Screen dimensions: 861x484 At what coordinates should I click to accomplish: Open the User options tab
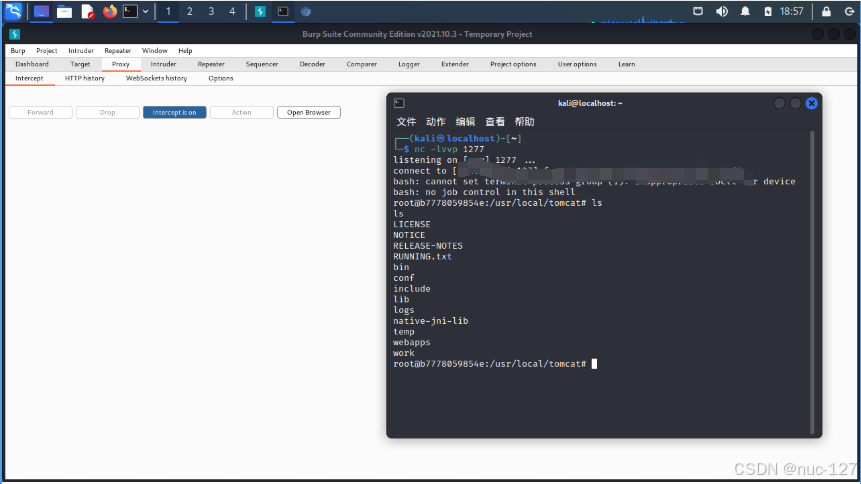tap(577, 64)
